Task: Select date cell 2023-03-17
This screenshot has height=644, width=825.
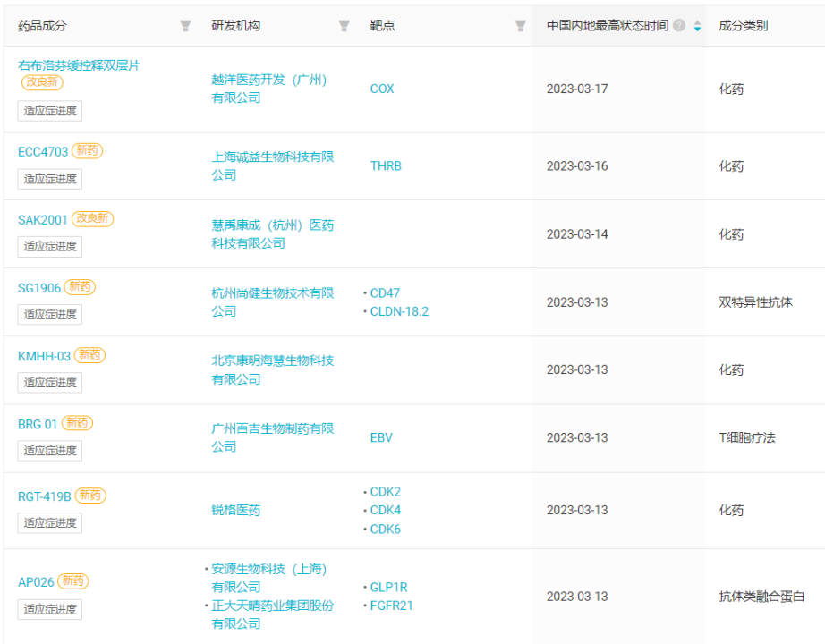Action: 577,89
